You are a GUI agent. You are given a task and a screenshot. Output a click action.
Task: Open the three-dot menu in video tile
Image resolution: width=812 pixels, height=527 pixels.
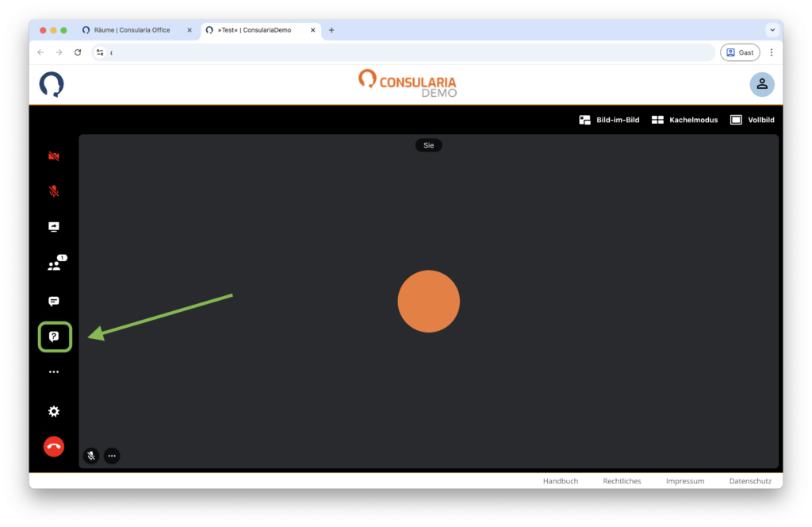[112, 456]
